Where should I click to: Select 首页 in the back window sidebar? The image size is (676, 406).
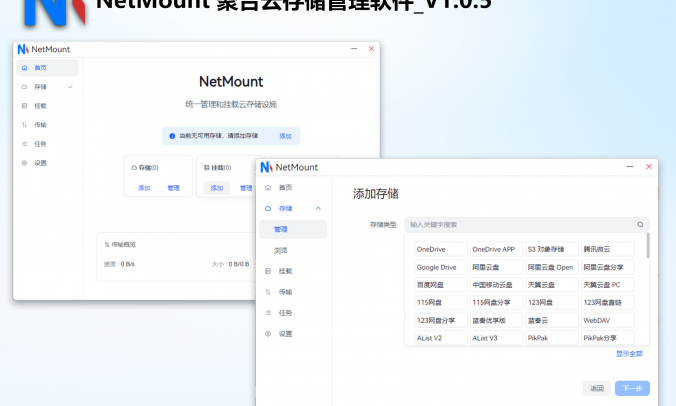(47, 68)
